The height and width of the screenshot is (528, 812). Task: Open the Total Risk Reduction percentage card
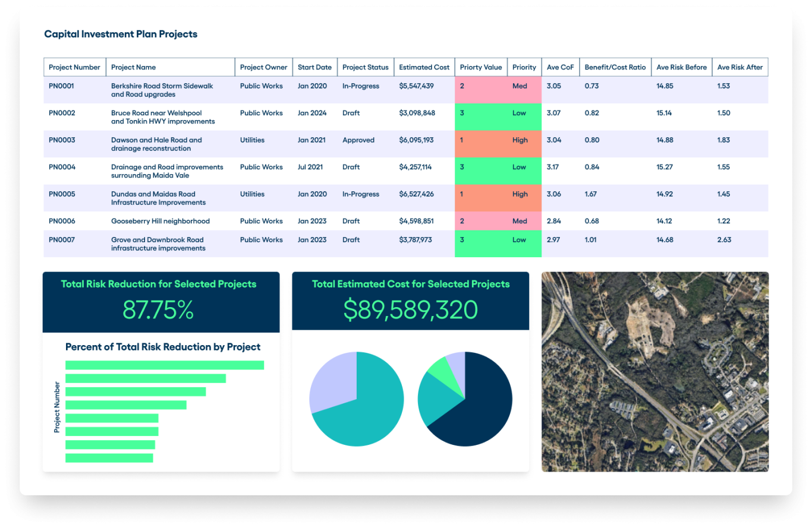(160, 309)
